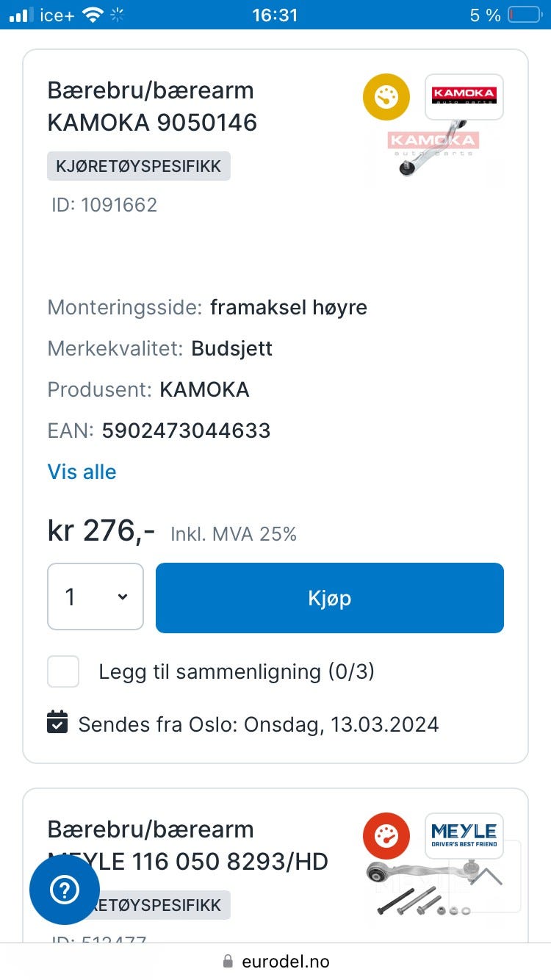The width and height of the screenshot is (551, 980).
Task: Tap the MEYLE Driver's Best Friend logo
Action: click(464, 835)
